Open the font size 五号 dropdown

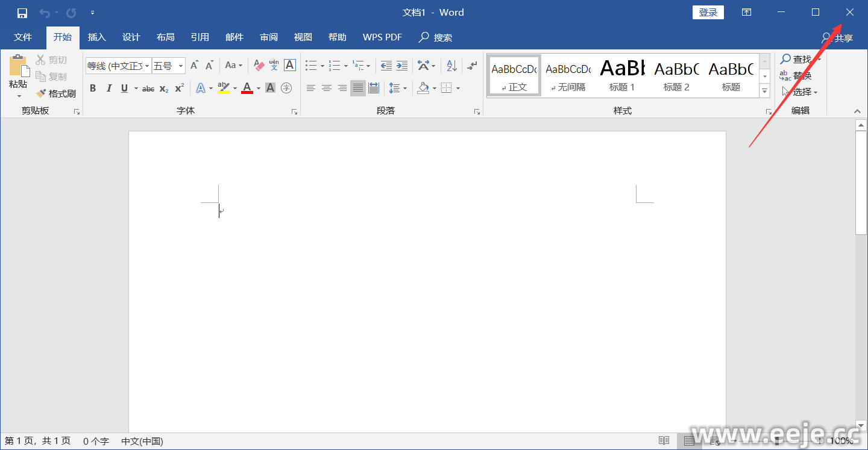tap(181, 66)
